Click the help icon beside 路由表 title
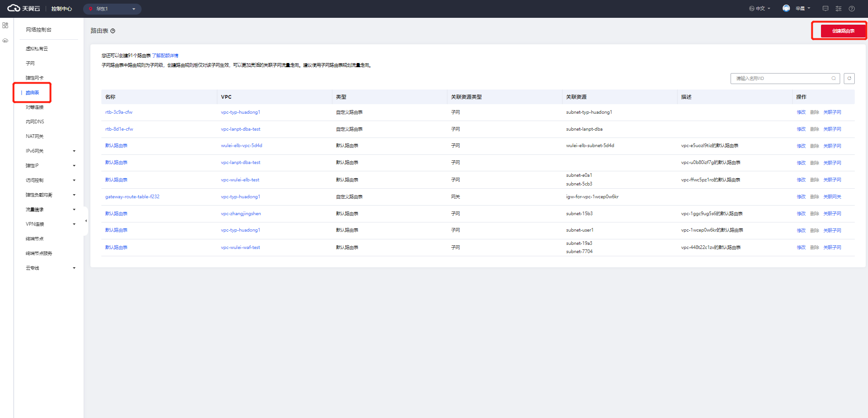 click(x=113, y=31)
